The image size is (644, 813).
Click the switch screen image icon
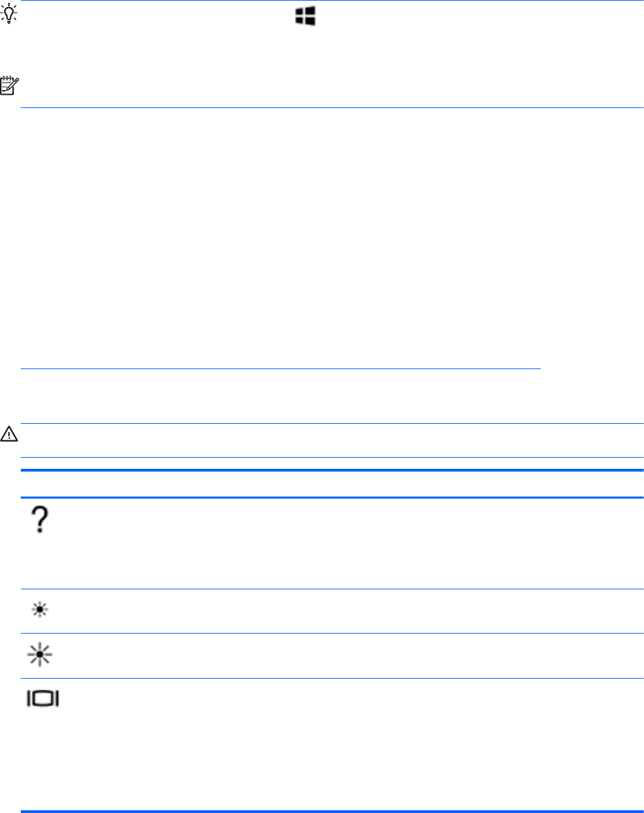[43, 700]
